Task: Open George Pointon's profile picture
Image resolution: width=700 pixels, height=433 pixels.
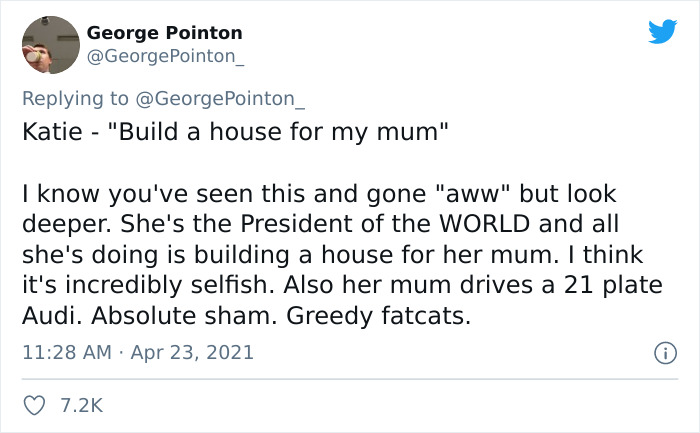Action: (x=49, y=44)
